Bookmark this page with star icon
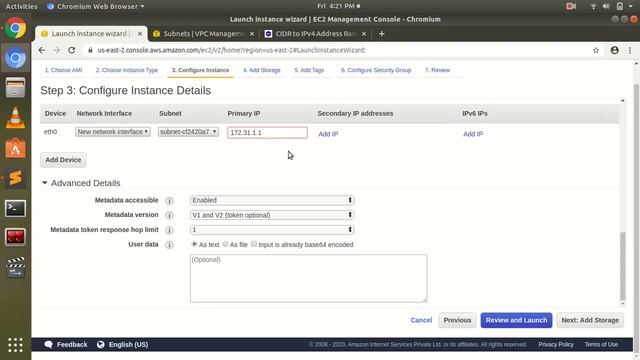The height and width of the screenshot is (360, 640). [x=596, y=50]
